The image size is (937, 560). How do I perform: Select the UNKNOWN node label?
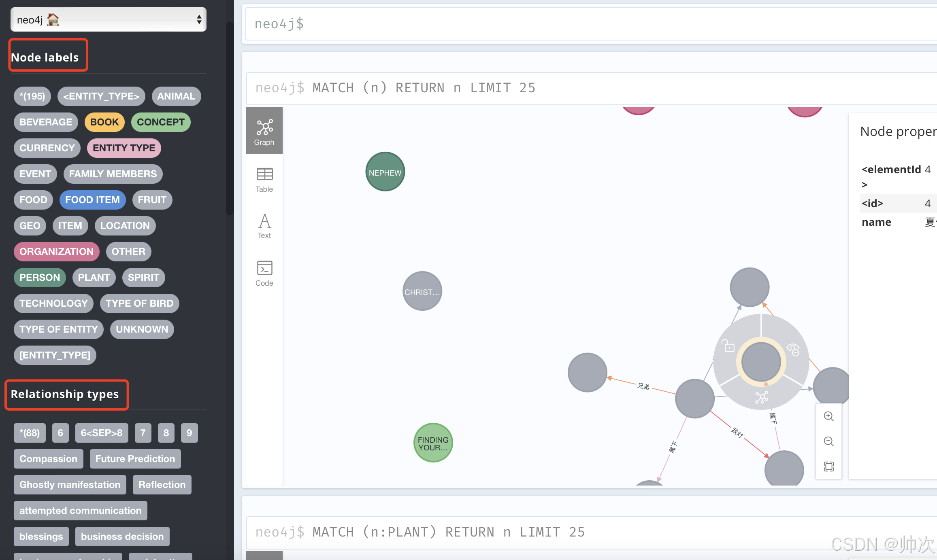click(142, 329)
